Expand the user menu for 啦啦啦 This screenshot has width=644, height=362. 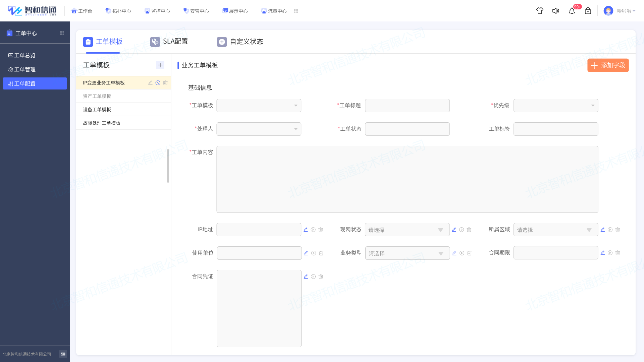(626, 11)
